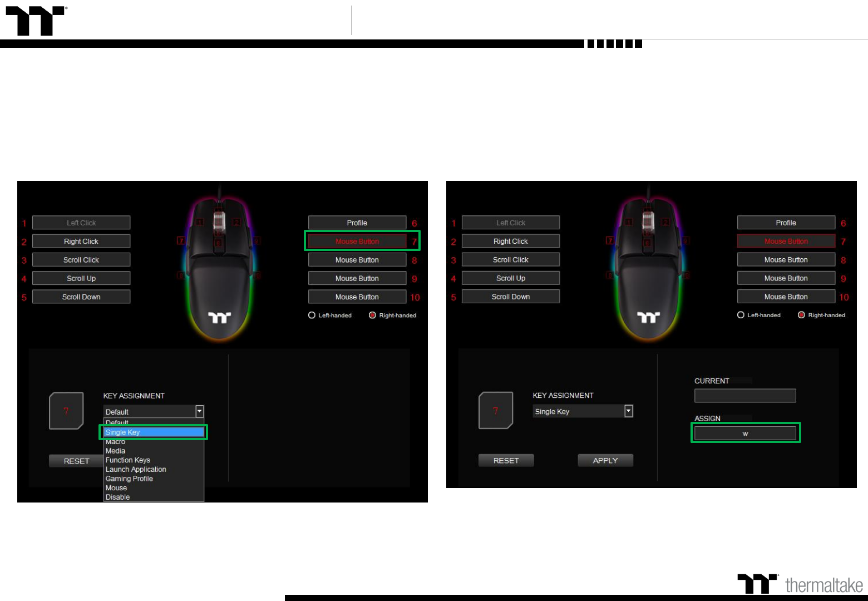This screenshot has height=601, width=868.
Task: Click the button 7 key icon in left panel
Action: coord(66,411)
